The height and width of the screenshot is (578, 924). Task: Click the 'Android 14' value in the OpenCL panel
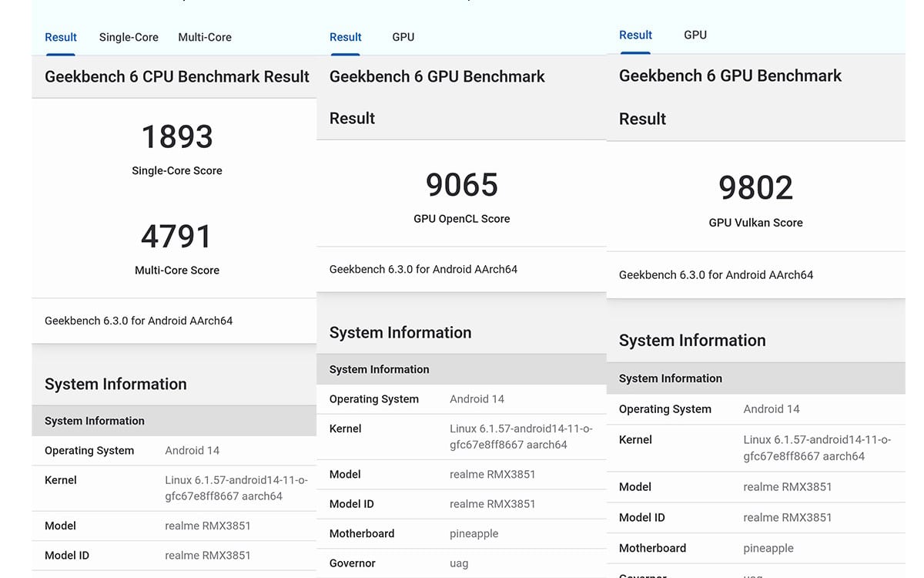pyautogui.click(x=477, y=399)
